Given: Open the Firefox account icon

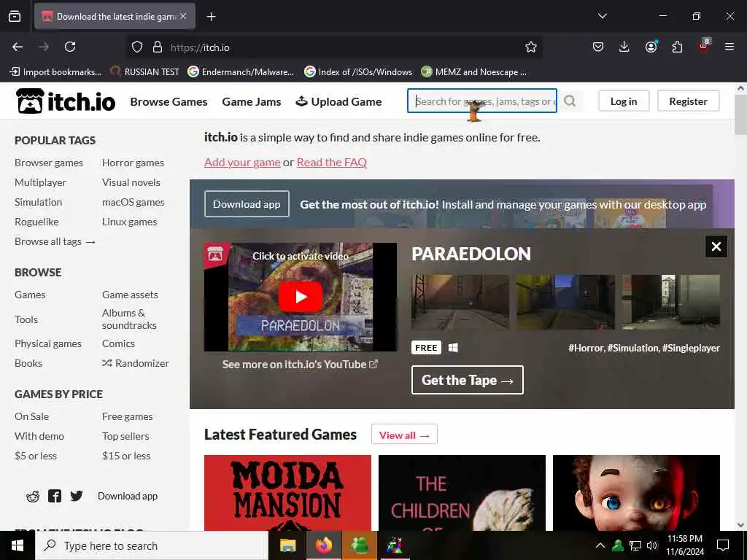Looking at the screenshot, I should [x=651, y=47].
